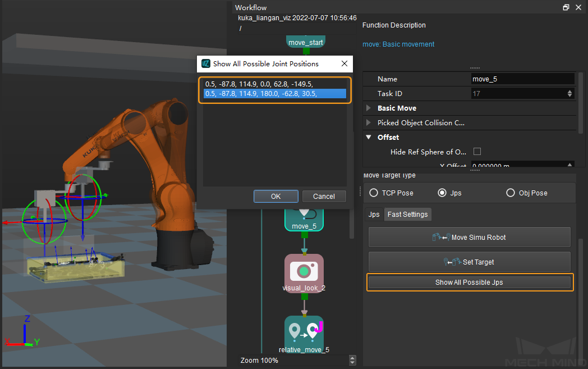Confirm with the OK button
This screenshot has width=588, height=369.
click(275, 197)
